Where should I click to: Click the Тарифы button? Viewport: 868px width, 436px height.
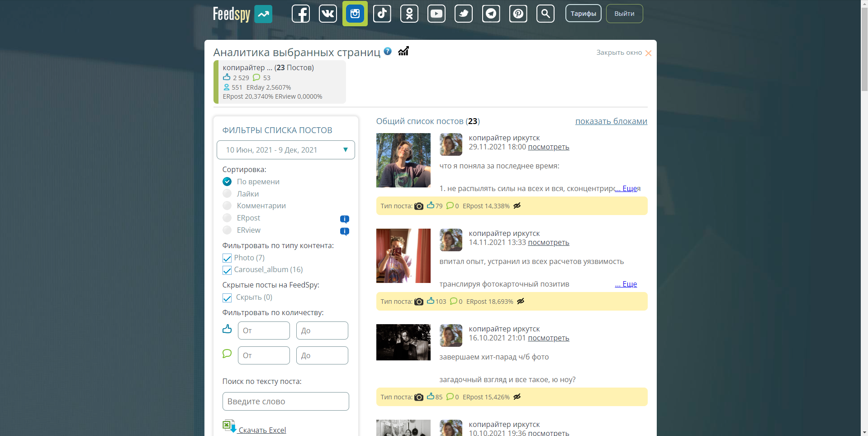pyautogui.click(x=583, y=14)
